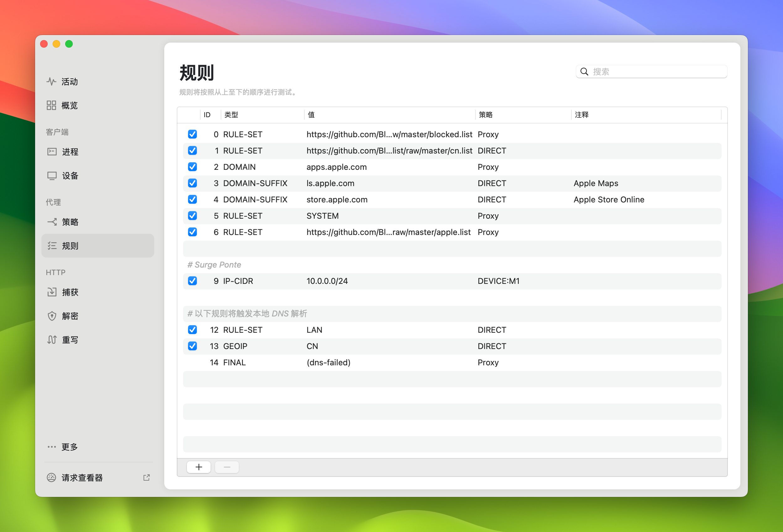
Task: Open the 重写 rewrite arrows icon
Action: click(x=52, y=340)
